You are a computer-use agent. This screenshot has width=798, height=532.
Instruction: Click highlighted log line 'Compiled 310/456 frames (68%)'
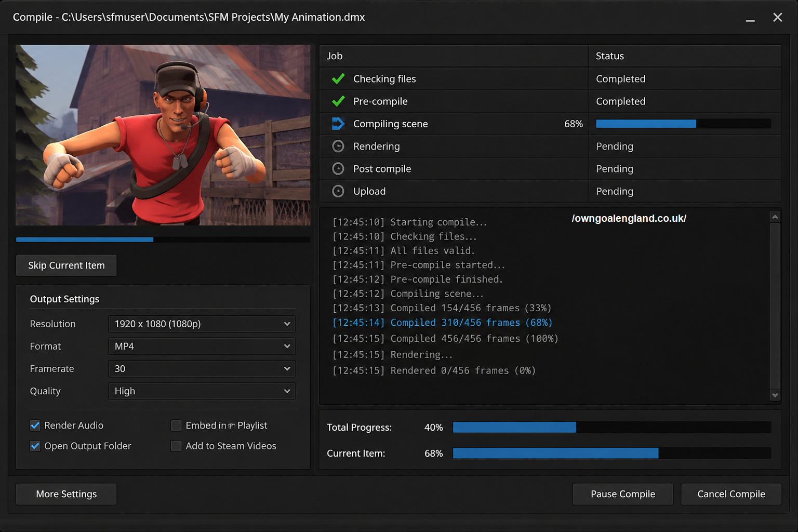443,323
